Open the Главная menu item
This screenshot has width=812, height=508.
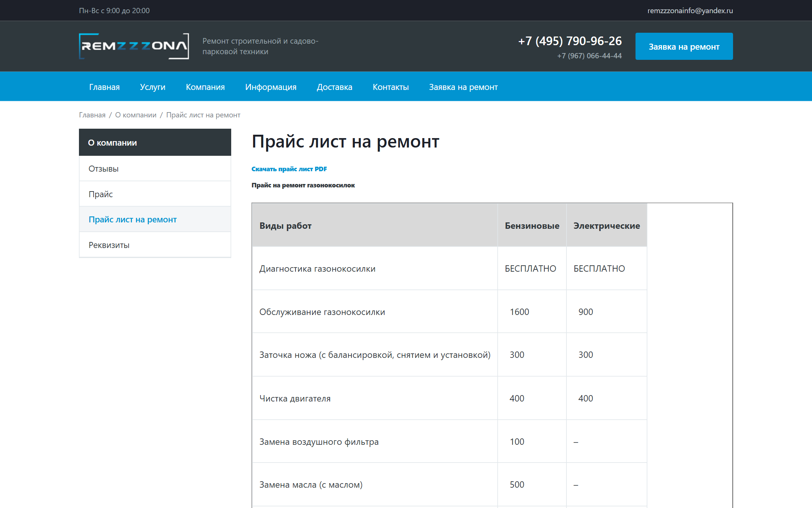click(105, 87)
